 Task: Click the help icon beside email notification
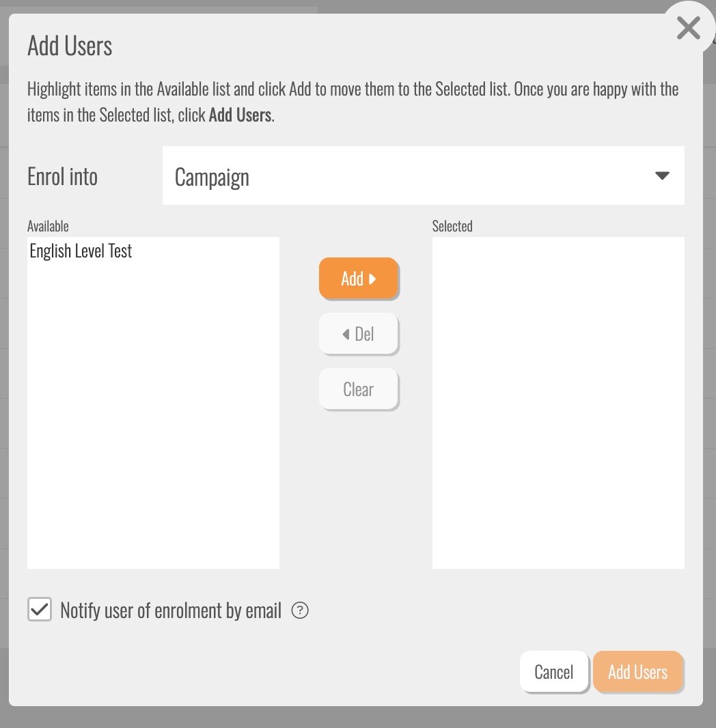(299, 611)
